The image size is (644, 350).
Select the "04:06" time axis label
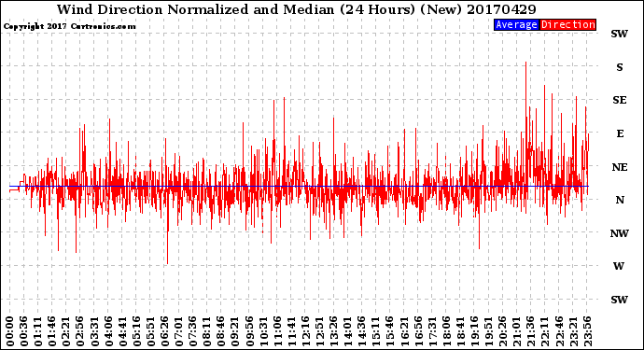[x=108, y=331]
